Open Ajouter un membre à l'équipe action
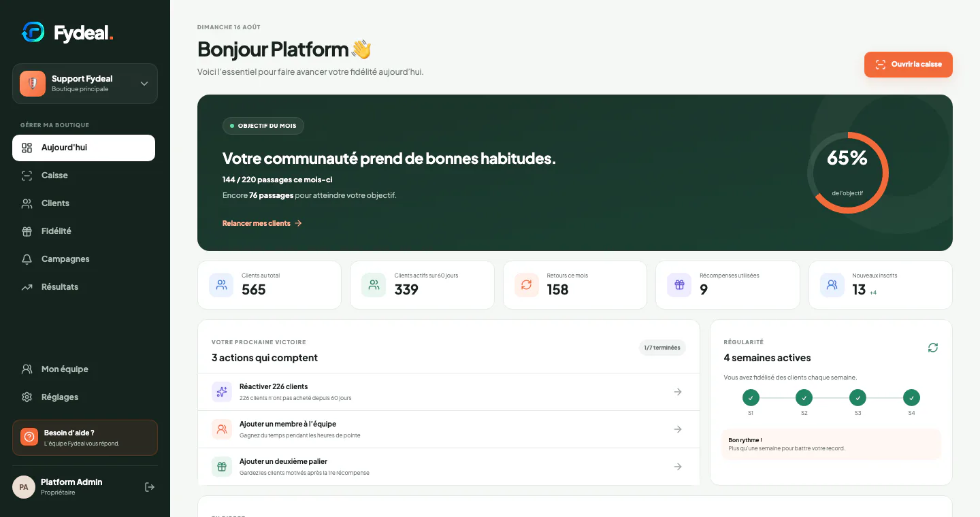980x517 pixels. pos(448,429)
